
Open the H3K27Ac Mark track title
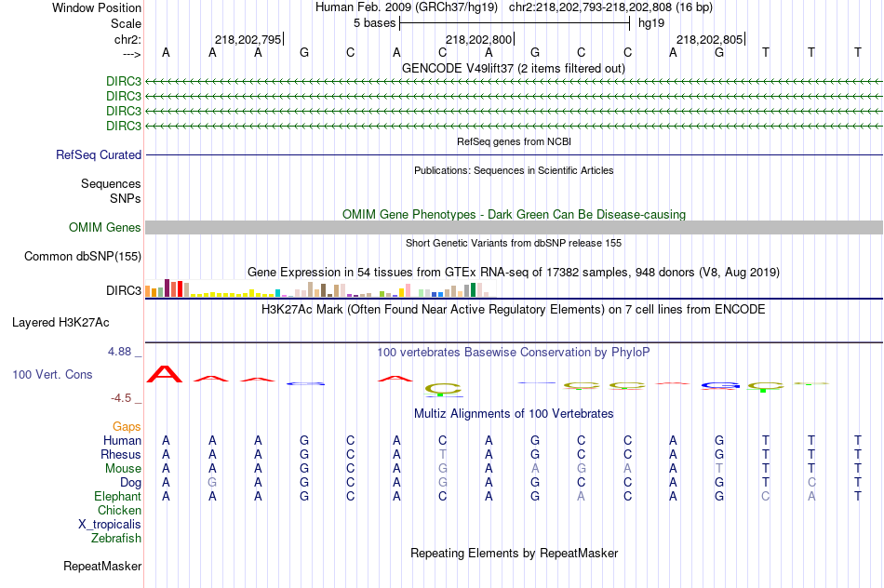pos(514,310)
